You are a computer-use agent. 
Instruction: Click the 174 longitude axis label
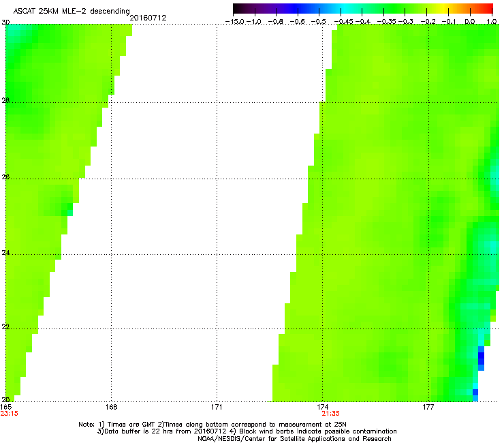(323, 408)
